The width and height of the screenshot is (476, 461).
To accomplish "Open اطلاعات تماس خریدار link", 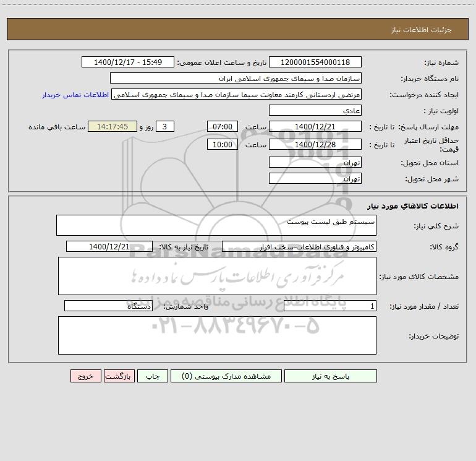I will (x=75, y=95).
